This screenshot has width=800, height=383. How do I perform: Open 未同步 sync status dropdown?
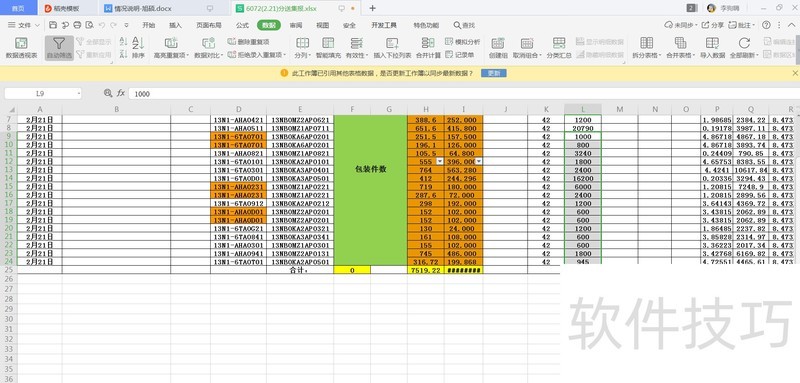pyautogui.click(x=681, y=25)
